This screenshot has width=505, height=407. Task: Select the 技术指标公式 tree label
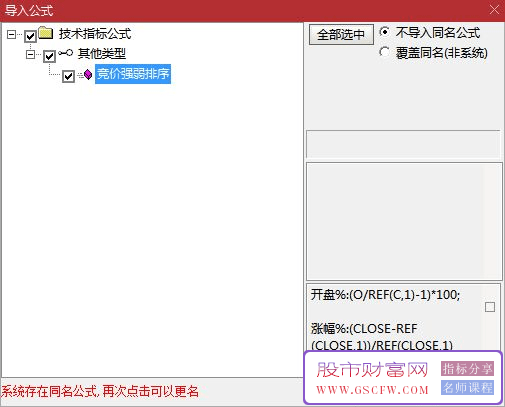(x=95, y=34)
